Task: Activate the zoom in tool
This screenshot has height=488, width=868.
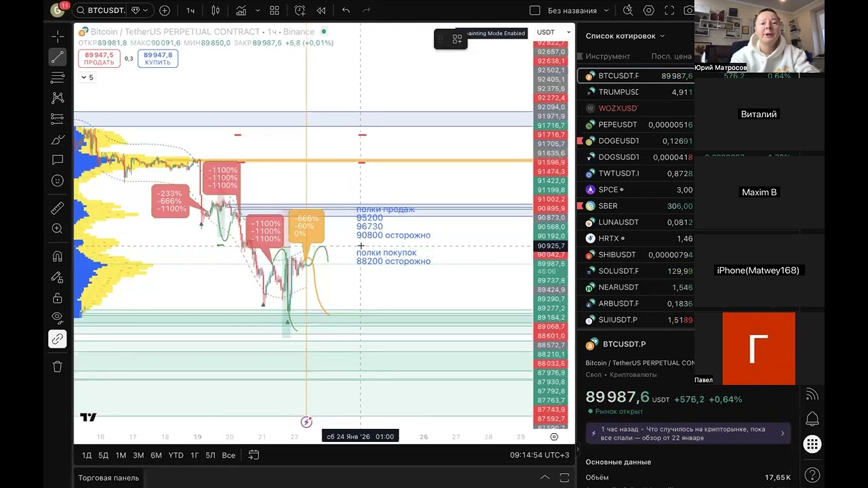Action: [x=58, y=229]
